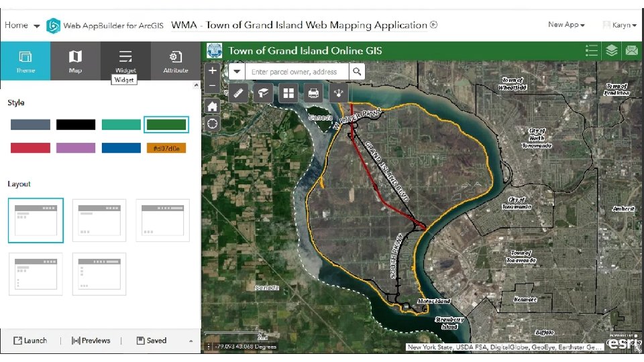644x362 pixels.
Task: Open the Theme tab
Action: (x=25, y=61)
